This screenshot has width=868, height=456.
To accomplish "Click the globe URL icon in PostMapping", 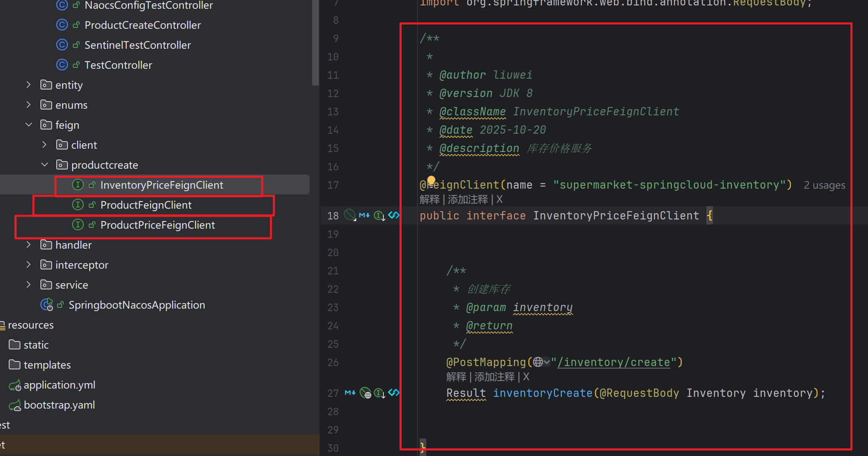I will pyautogui.click(x=538, y=362).
